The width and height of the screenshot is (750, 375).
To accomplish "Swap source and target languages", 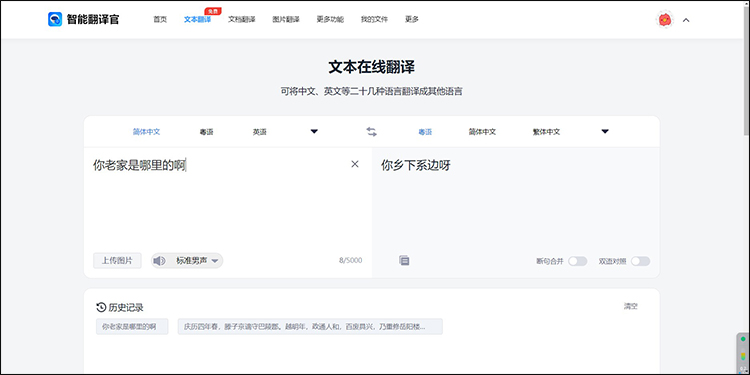I will [372, 132].
